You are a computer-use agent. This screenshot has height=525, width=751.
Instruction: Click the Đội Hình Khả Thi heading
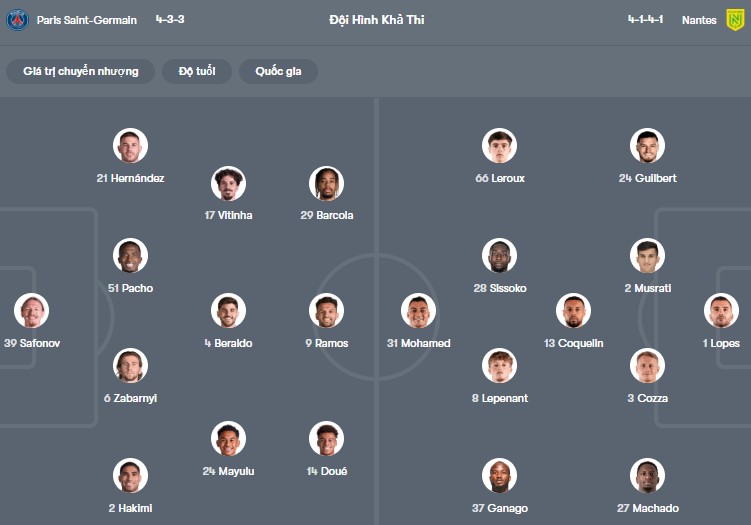point(376,20)
